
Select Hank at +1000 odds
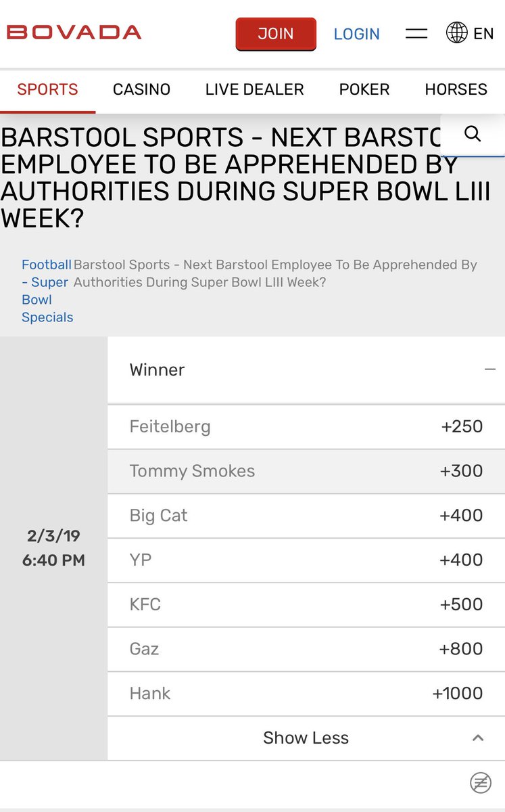(x=306, y=694)
